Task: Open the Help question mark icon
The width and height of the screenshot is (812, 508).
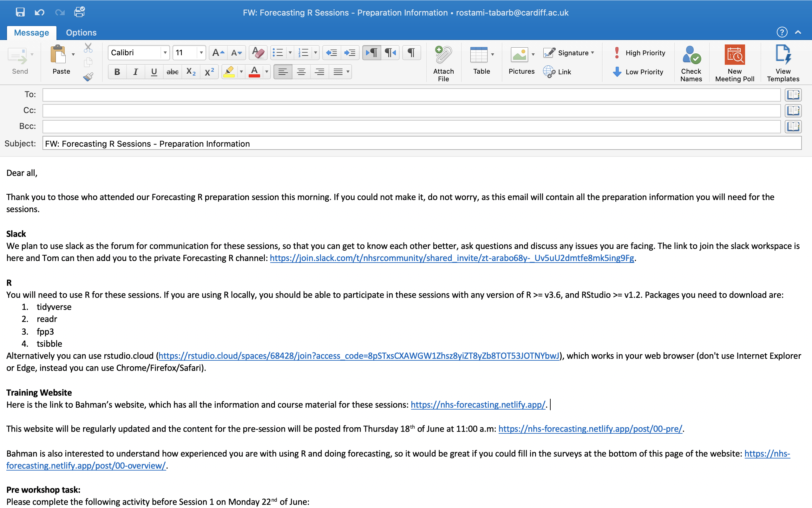Action: click(782, 32)
